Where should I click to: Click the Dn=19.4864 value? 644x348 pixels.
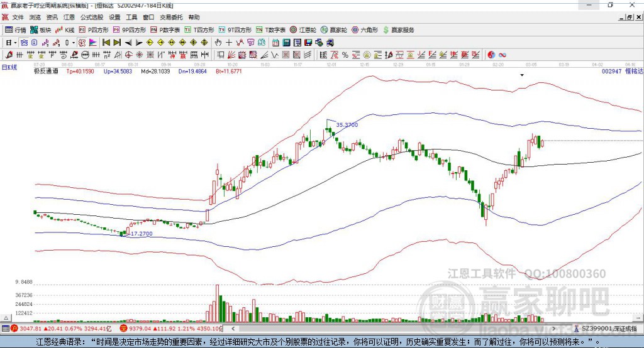pos(192,72)
